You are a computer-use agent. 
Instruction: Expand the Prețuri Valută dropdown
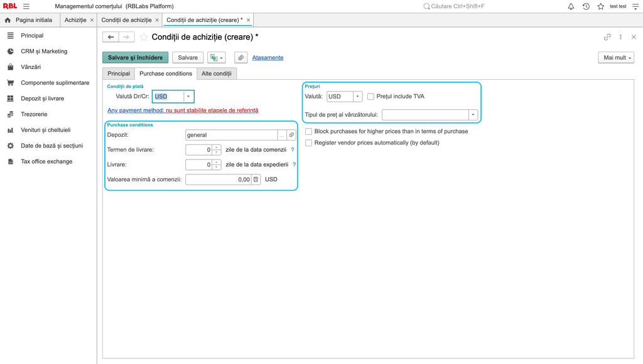pyautogui.click(x=357, y=97)
